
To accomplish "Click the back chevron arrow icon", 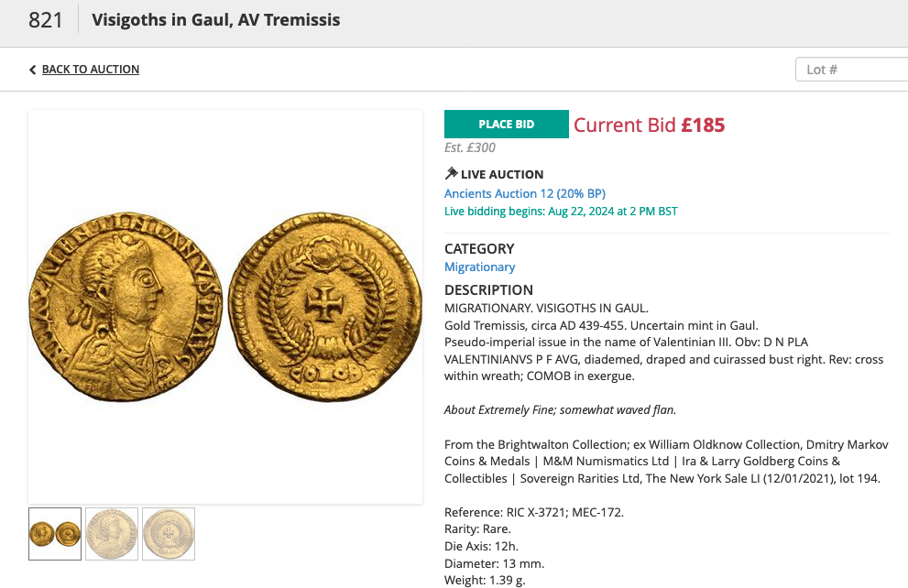I will pyautogui.click(x=33, y=70).
